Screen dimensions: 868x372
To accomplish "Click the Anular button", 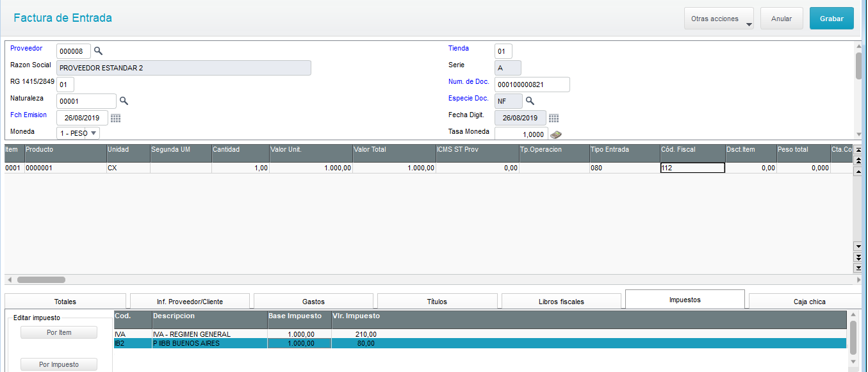I will pyautogui.click(x=782, y=19).
